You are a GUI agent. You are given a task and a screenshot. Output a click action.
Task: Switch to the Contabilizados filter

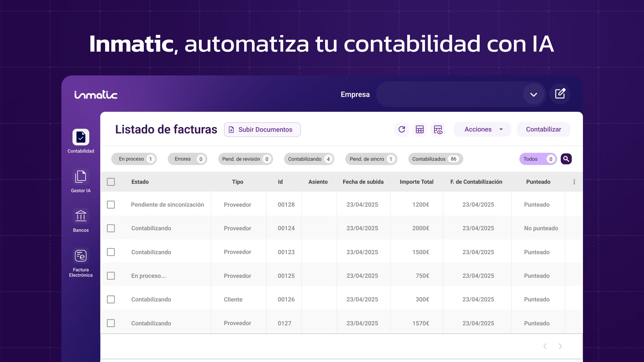(435, 159)
